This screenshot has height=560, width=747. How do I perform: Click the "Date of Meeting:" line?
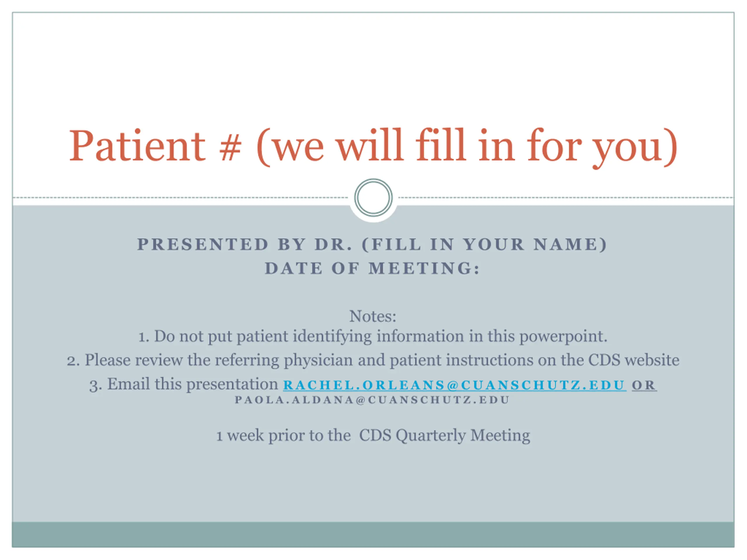tap(372, 269)
